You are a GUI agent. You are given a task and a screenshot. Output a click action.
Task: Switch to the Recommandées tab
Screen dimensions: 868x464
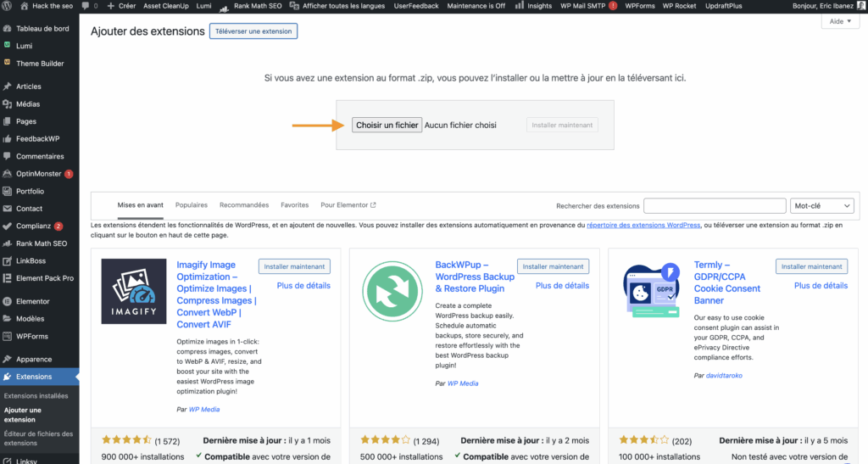(244, 205)
